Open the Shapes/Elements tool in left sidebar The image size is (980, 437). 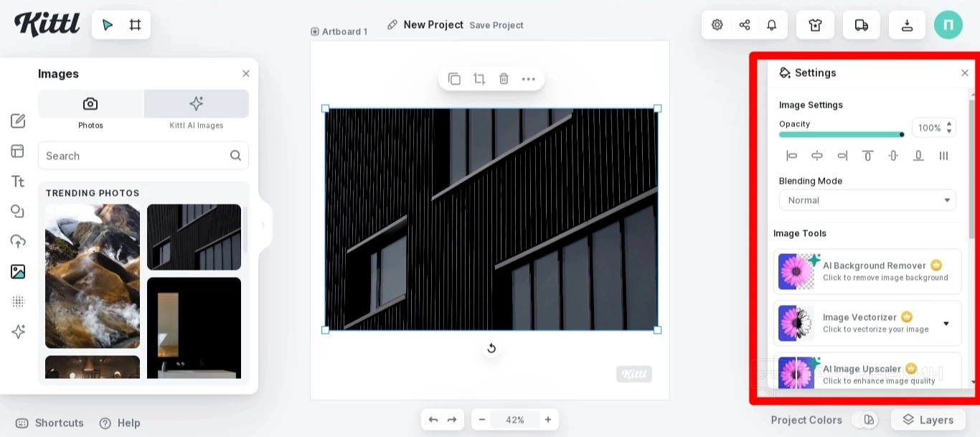18,211
